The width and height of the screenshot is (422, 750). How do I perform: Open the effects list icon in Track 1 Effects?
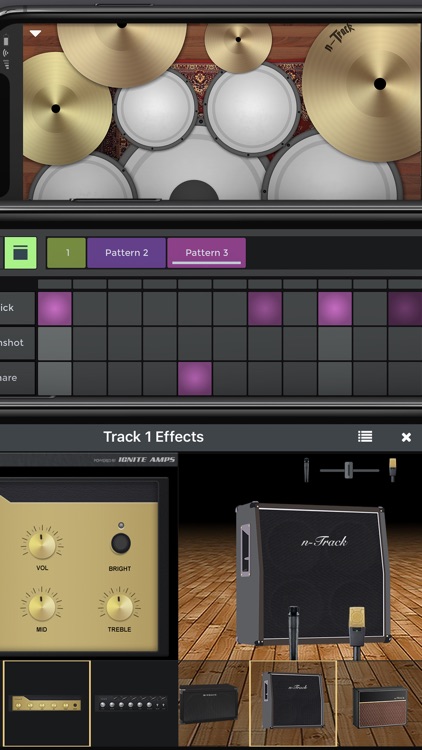click(365, 436)
